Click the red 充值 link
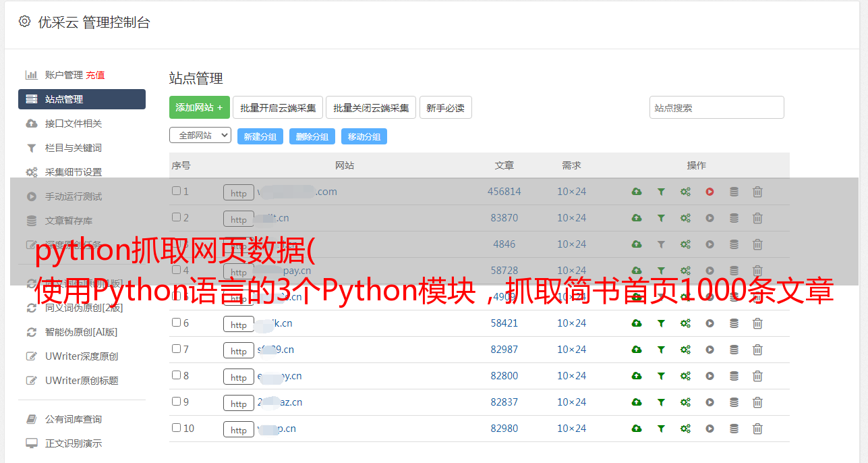868x463 pixels. click(95, 75)
